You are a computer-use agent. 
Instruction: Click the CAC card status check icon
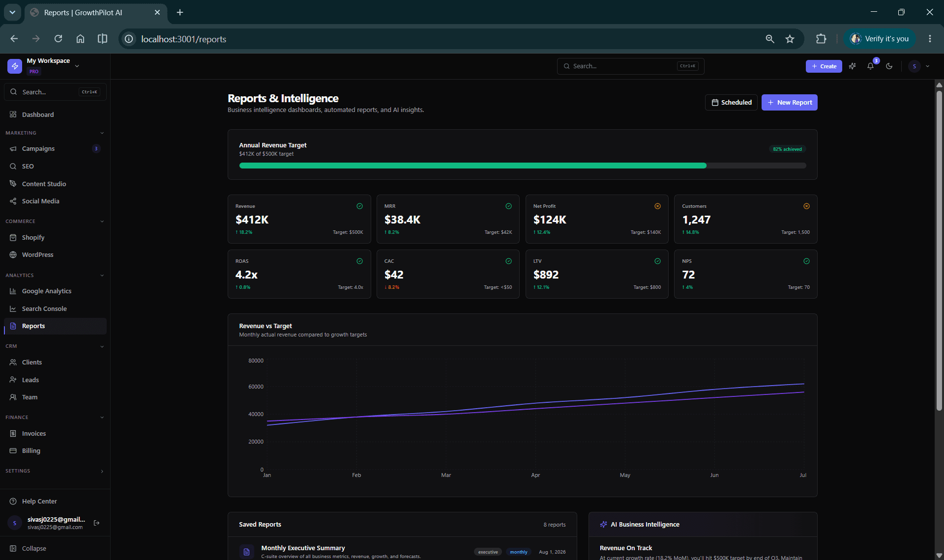(508, 261)
